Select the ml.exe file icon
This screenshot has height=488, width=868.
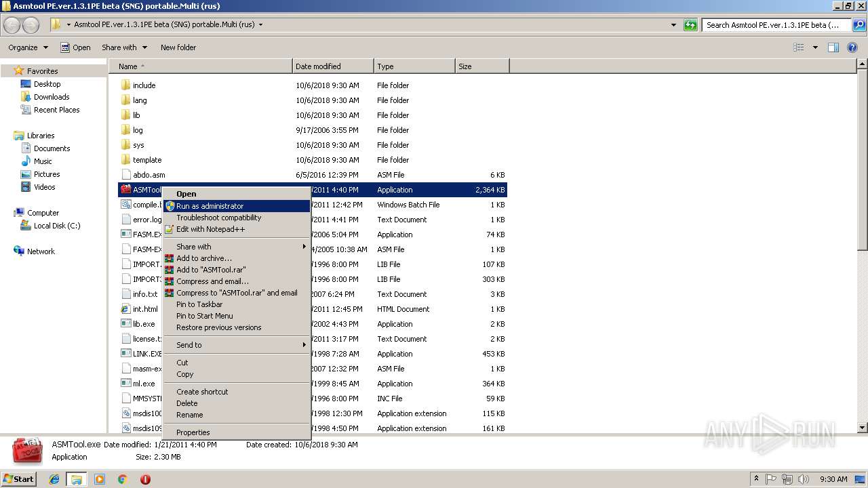(x=125, y=384)
